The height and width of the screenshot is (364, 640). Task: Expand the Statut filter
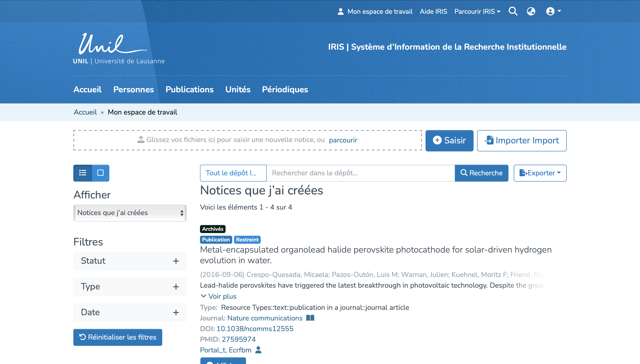click(130, 261)
